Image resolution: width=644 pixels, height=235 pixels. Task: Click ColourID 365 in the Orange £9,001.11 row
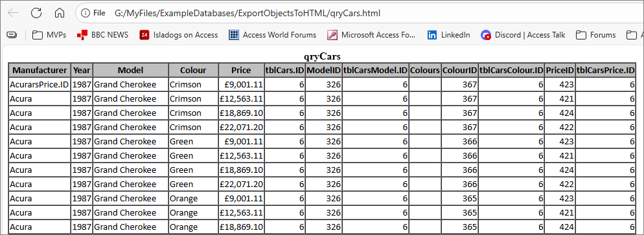coord(459,199)
